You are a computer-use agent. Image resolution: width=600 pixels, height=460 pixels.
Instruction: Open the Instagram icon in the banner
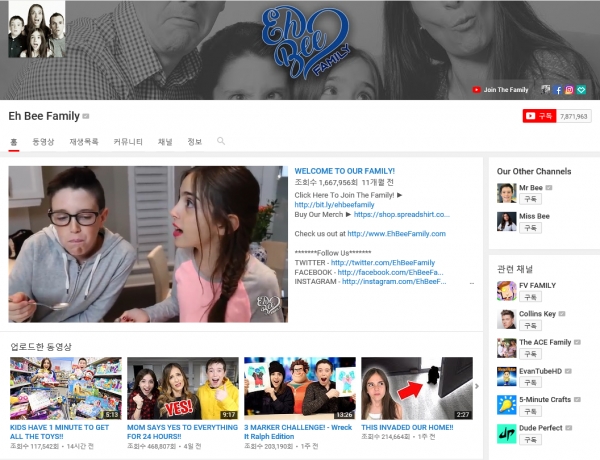click(569, 90)
